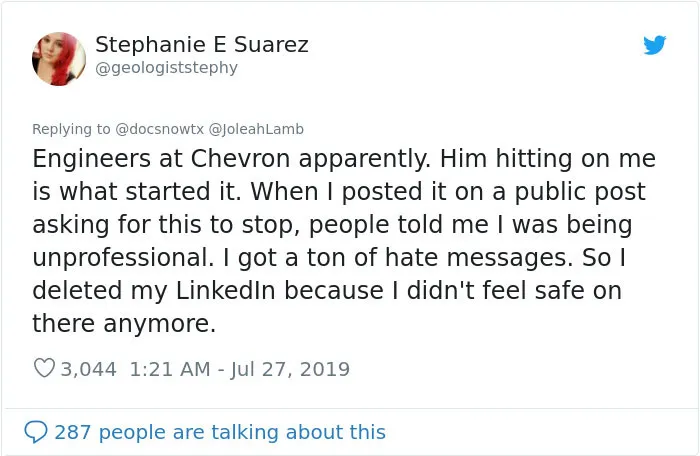Open "people are talking about this" link

tap(242, 432)
